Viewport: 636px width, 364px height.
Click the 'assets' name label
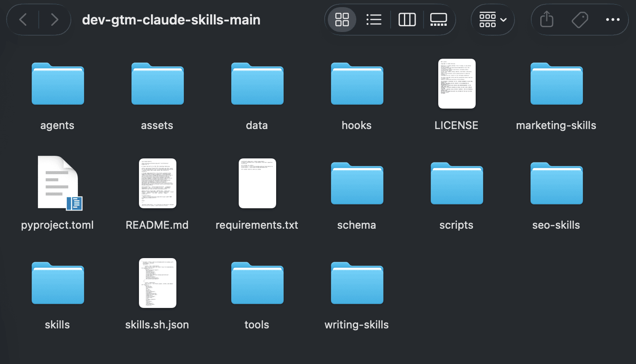(157, 125)
